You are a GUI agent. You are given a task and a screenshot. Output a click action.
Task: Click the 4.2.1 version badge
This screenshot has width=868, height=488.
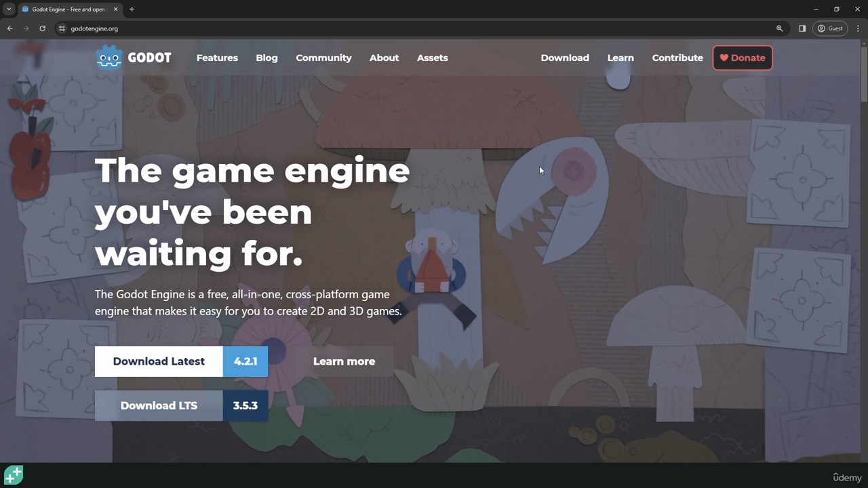[245, 361]
